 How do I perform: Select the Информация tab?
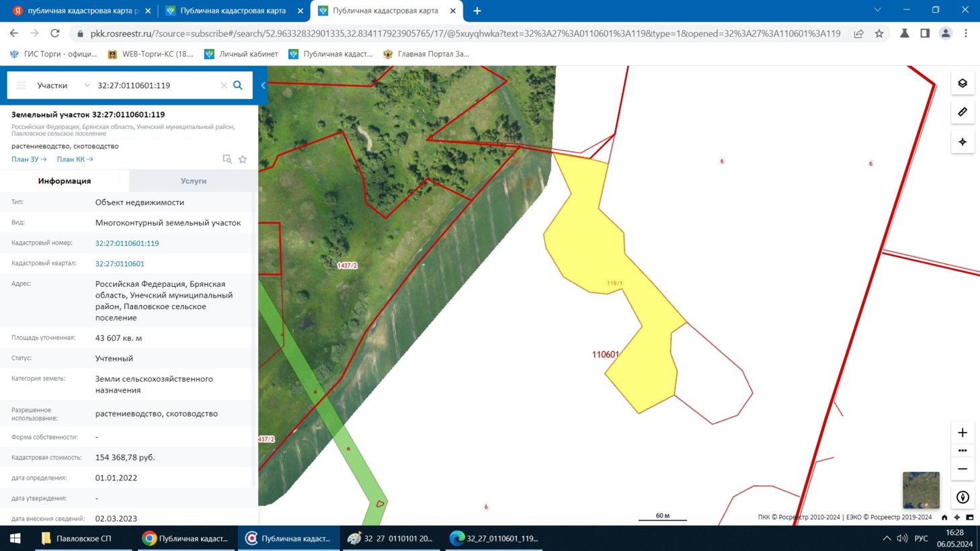coord(65,181)
